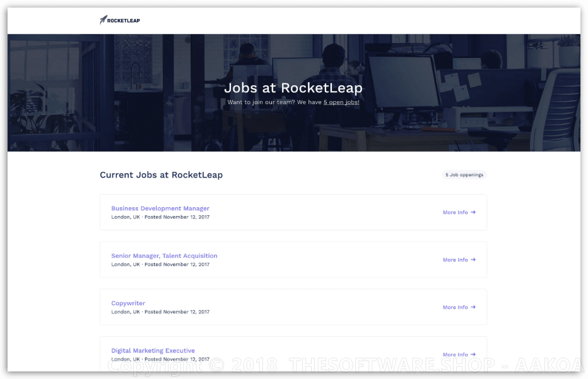Click the posted date on the Business Development listing
The width and height of the screenshot is (588, 379).
click(x=179, y=217)
